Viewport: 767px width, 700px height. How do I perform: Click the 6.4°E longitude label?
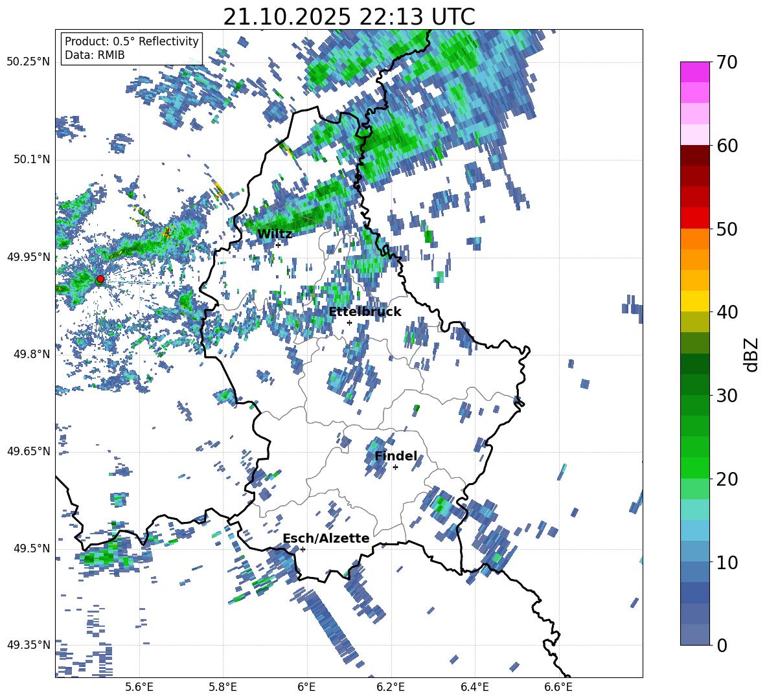click(x=475, y=688)
